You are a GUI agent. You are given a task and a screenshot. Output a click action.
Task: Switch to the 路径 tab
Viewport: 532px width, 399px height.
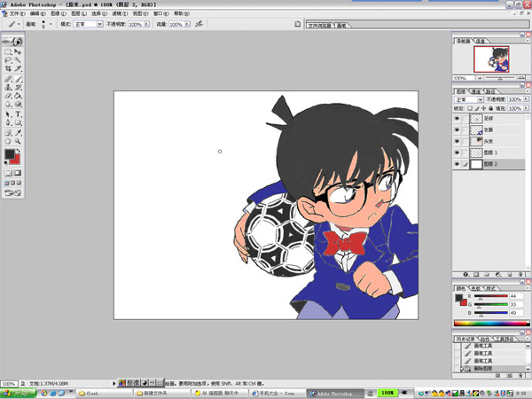(x=490, y=91)
